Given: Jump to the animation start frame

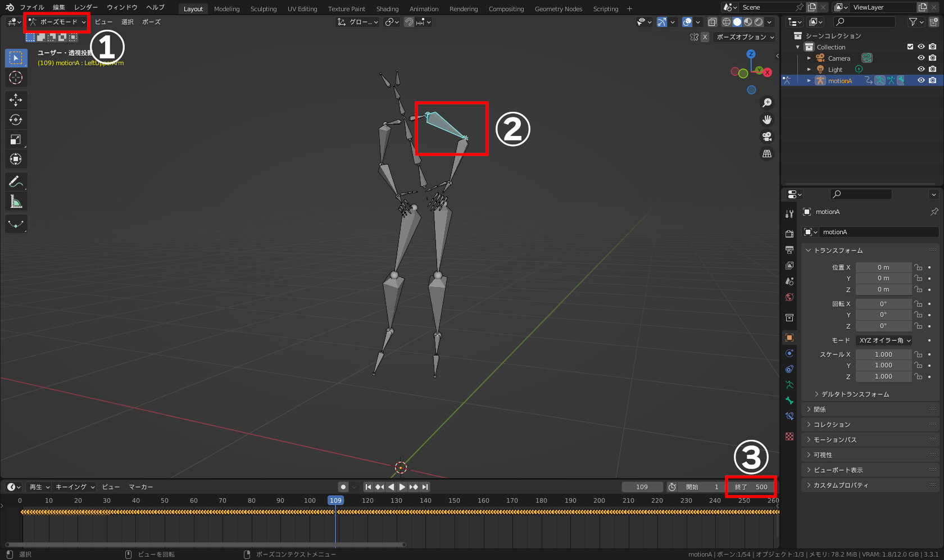Looking at the screenshot, I should point(368,487).
